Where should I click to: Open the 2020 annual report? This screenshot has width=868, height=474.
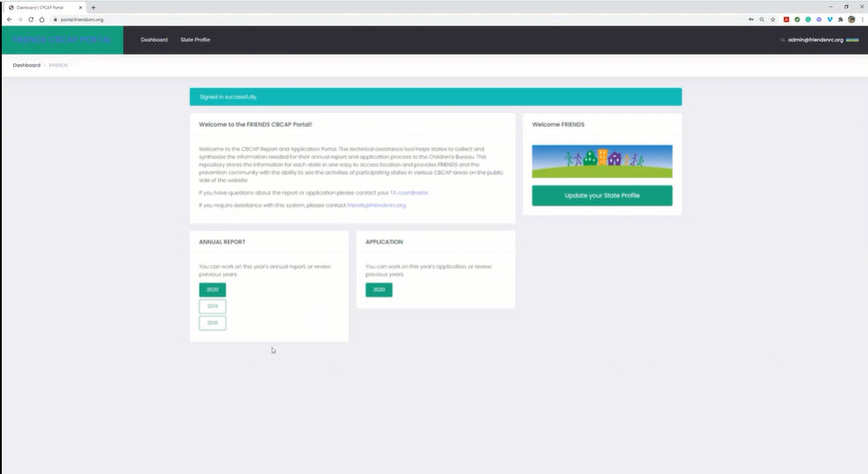point(213,289)
